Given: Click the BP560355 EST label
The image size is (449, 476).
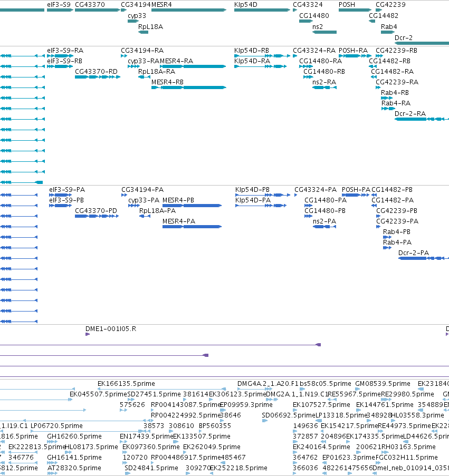Looking at the screenshot, I should (x=215, y=426).
